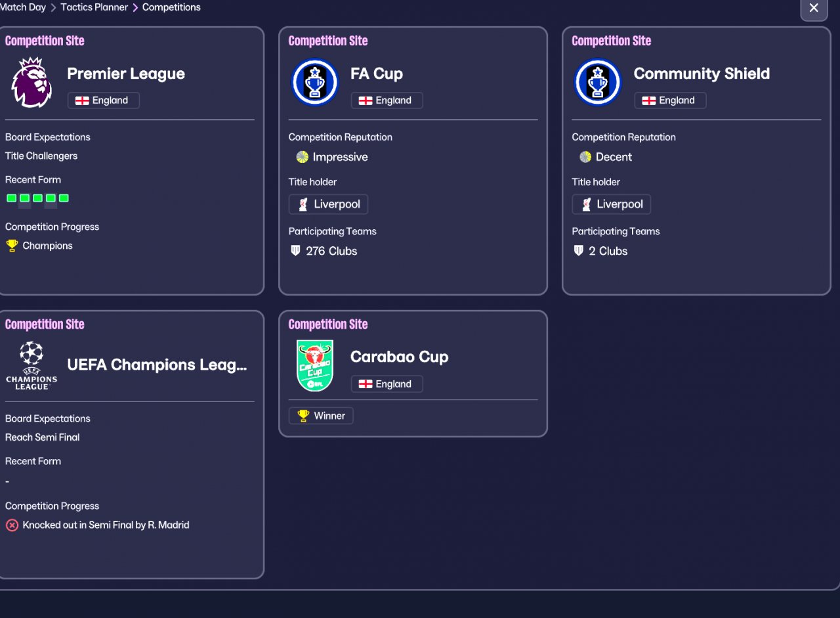Open the Liverpool title holder under FA Cup
The height and width of the screenshot is (618, 840).
pyautogui.click(x=328, y=204)
